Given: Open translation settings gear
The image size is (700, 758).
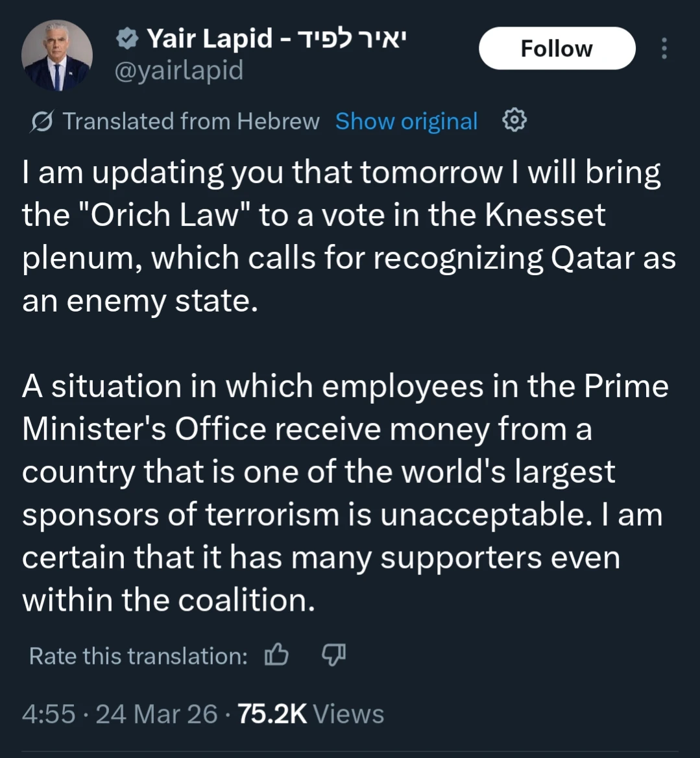Looking at the screenshot, I should (x=514, y=121).
